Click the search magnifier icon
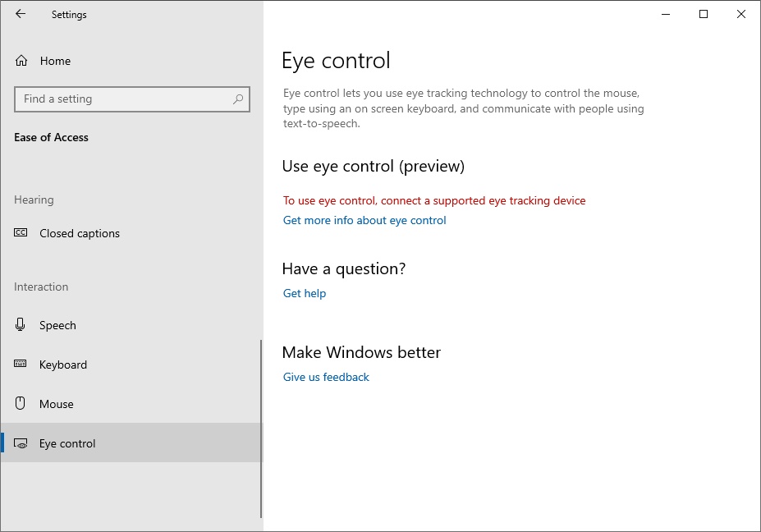 click(x=238, y=99)
